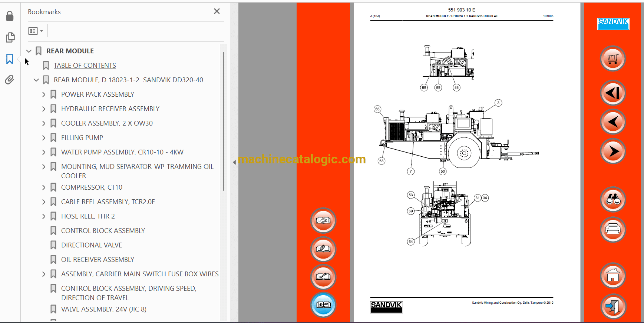The width and height of the screenshot is (644, 323).
Task: Click callout number 50 in diagram
Action: coord(443,172)
